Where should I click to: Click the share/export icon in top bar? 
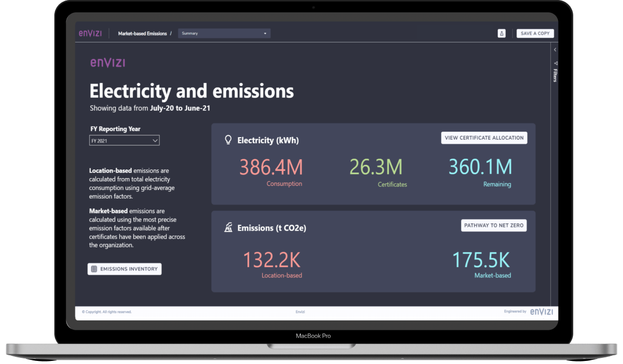(502, 33)
